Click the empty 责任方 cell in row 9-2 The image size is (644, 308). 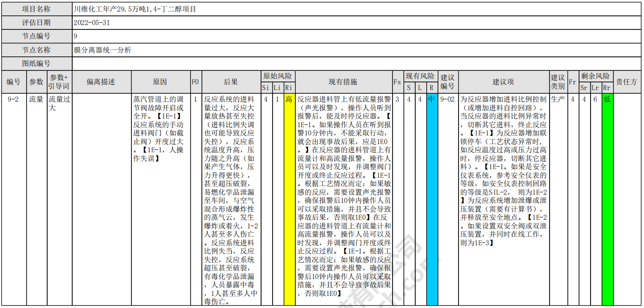coord(627,200)
